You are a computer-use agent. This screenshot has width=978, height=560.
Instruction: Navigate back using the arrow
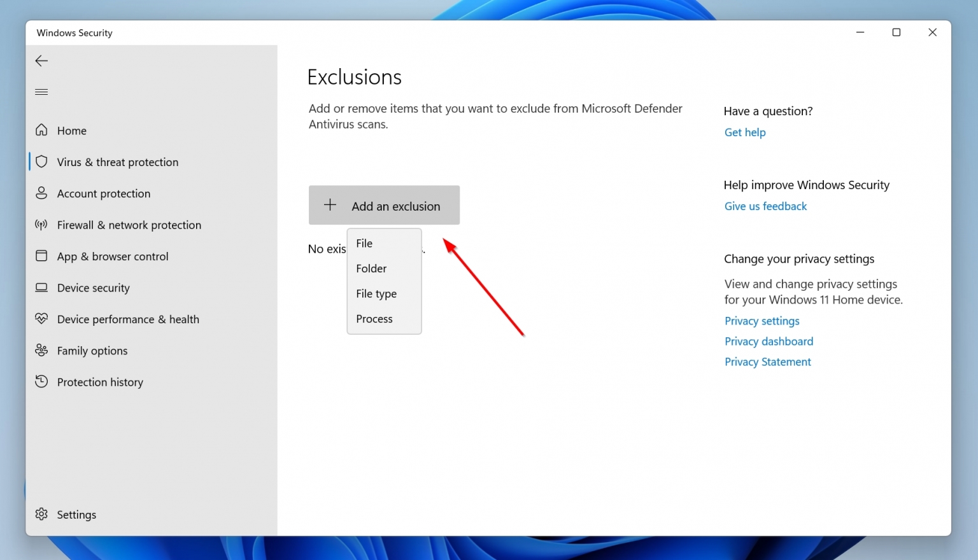41,60
